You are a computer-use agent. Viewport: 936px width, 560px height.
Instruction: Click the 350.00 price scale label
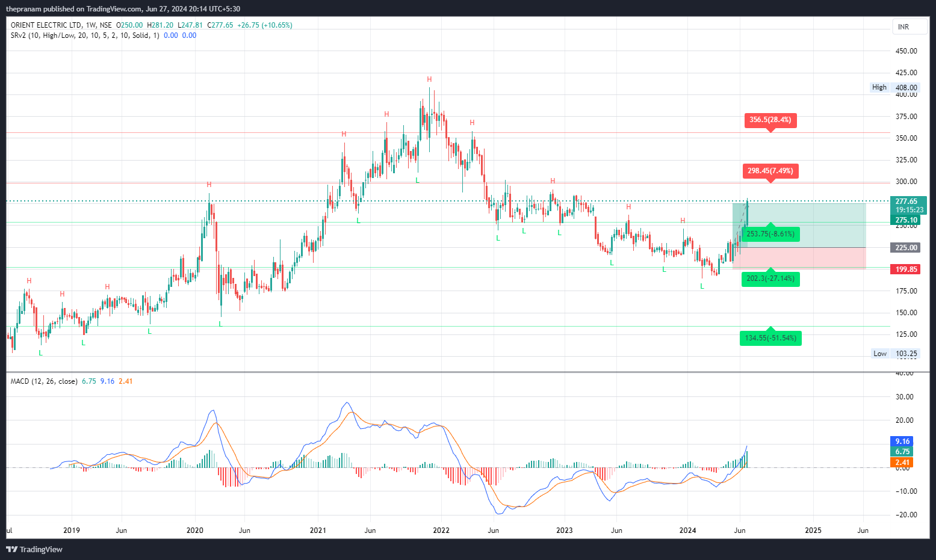906,138
